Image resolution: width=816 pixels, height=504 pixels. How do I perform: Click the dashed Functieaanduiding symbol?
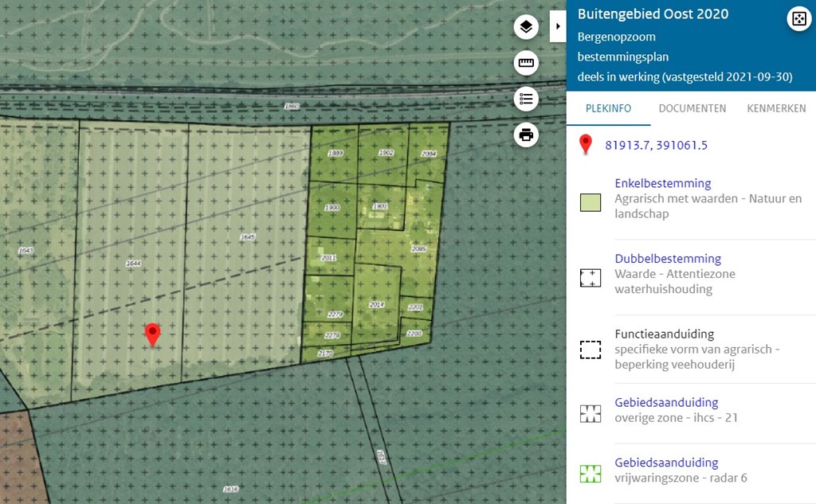[x=590, y=350]
